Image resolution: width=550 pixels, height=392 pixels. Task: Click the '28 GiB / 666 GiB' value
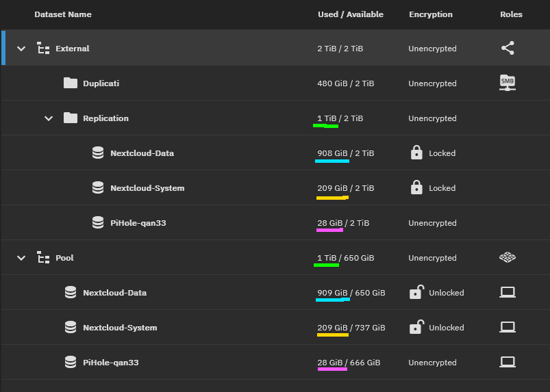(x=349, y=362)
